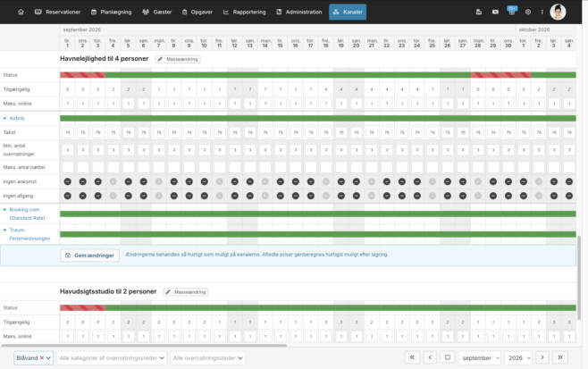Click the today square button in date navigation

tap(448, 357)
